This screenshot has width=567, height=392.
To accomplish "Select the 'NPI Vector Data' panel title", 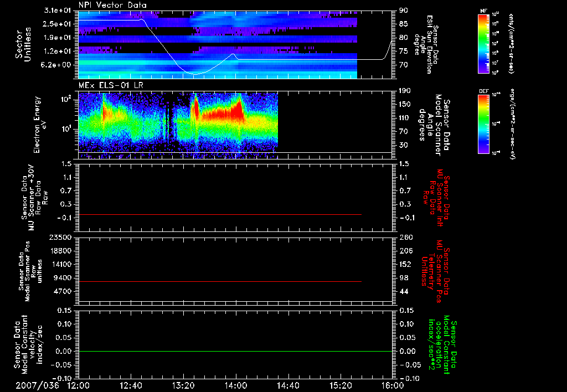I will click(112, 5).
